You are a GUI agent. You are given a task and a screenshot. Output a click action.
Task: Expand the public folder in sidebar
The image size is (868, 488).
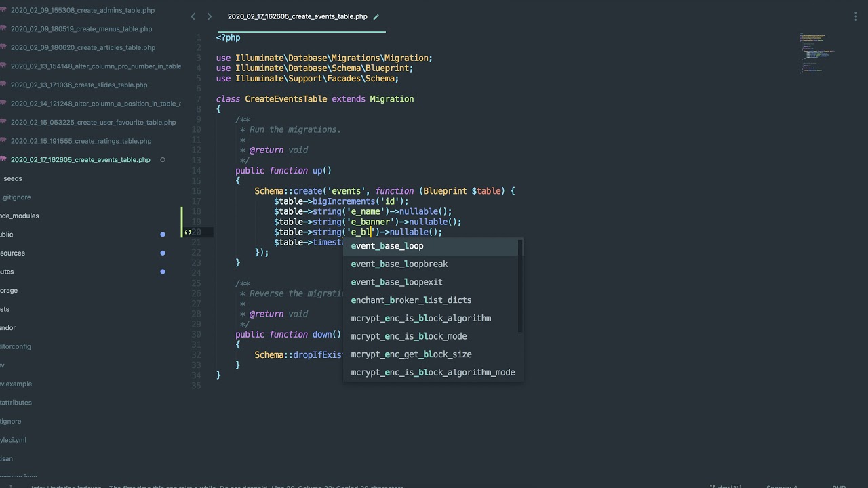click(7, 235)
